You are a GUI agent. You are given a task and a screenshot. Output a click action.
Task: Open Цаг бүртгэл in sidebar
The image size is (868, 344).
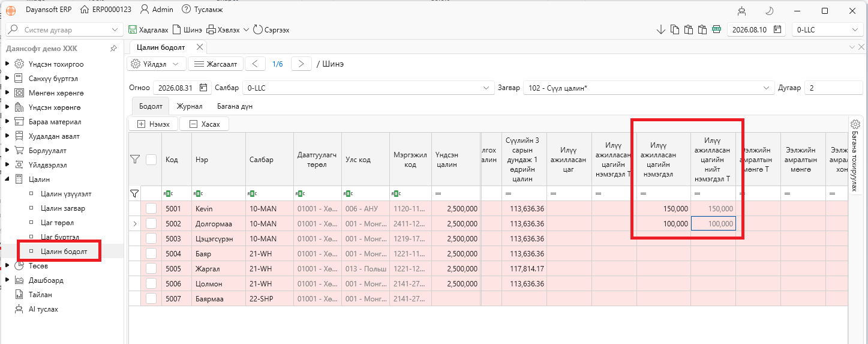pyautogui.click(x=60, y=237)
